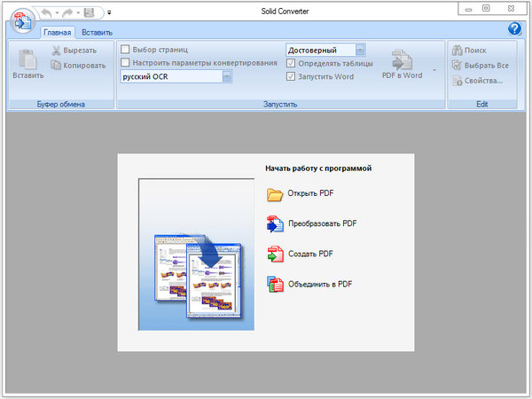
Task: Click the Запустить group label
Action: click(280, 104)
